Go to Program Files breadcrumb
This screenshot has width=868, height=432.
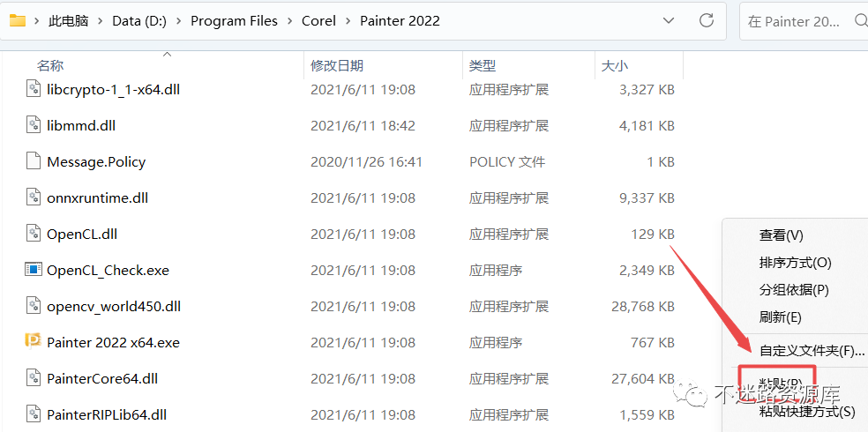234,21
